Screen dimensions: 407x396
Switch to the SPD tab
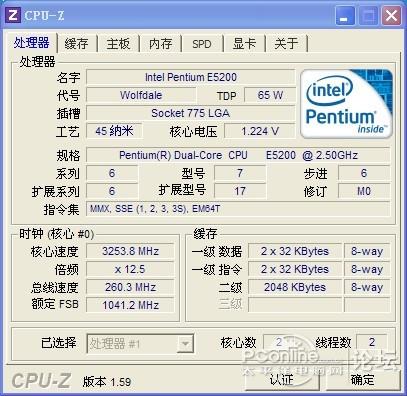pos(202,44)
